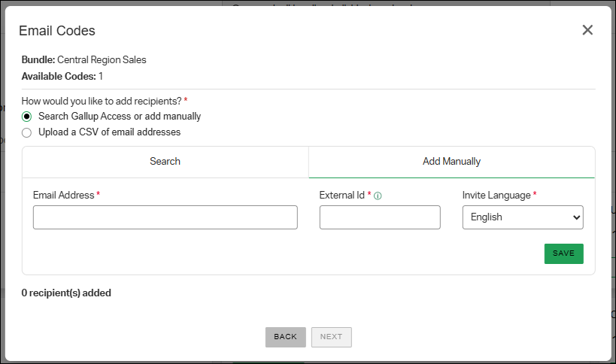Click the 'Central Region Sales' bundle name
This screenshot has width=616, height=364.
click(x=102, y=59)
